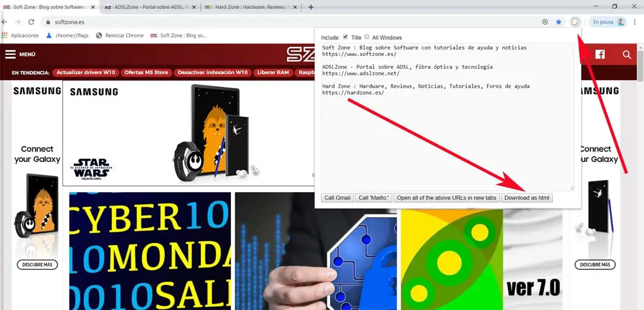Click the right 'DESCUBRE MÁS' Samsung button
644x310 pixels.
[595, 265]
